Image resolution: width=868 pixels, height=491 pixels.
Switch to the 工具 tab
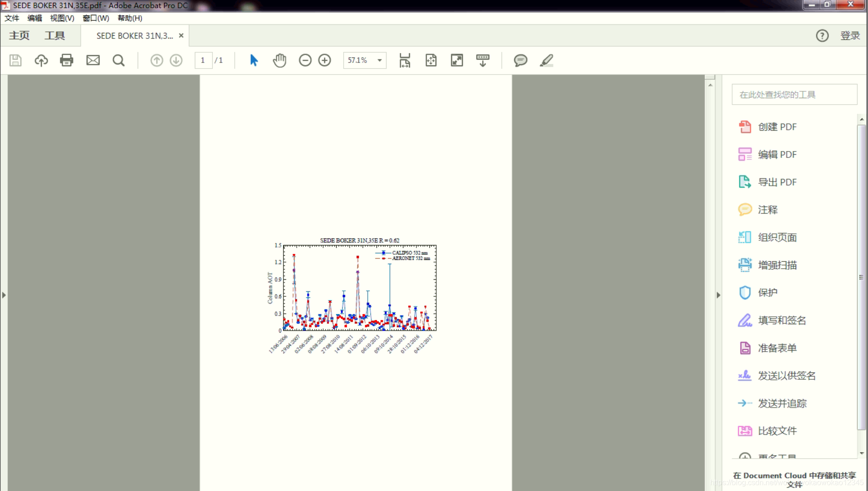pos(55,36)
